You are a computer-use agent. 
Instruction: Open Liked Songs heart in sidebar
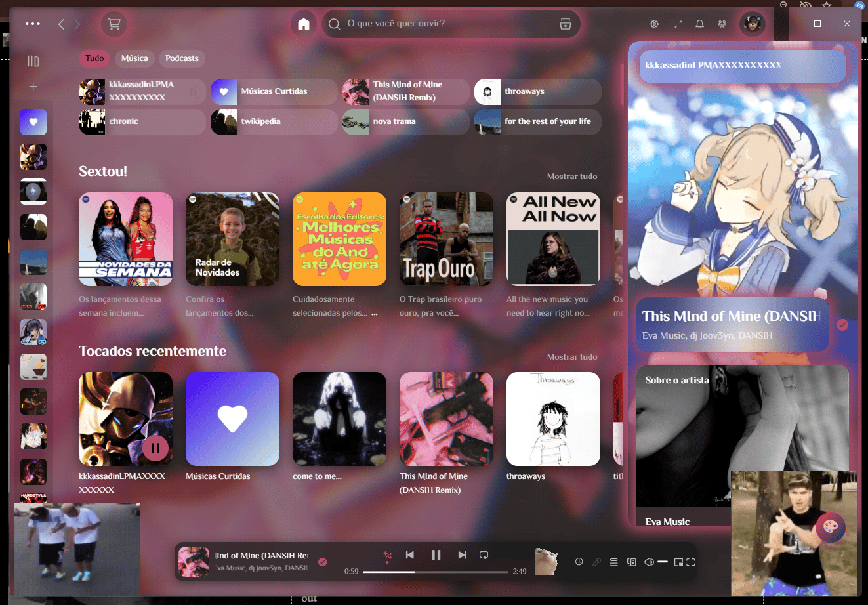click(x=33, y=122)
